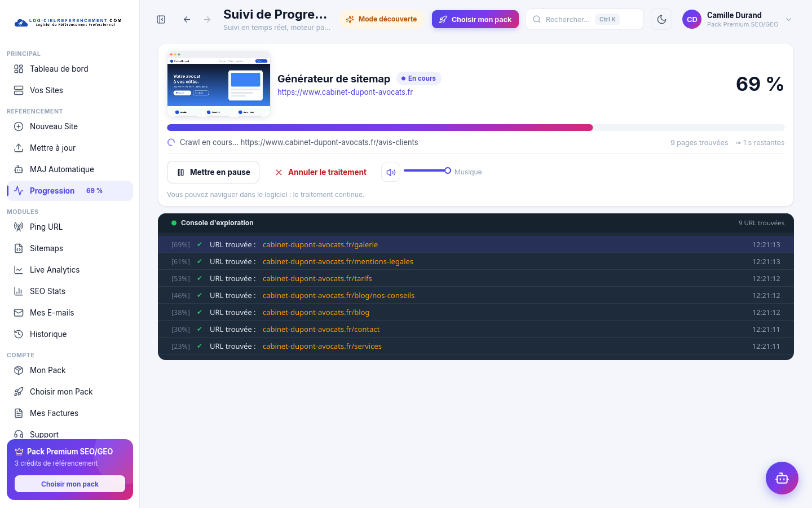Open Tableau de bord

click(x=70, y=69)
